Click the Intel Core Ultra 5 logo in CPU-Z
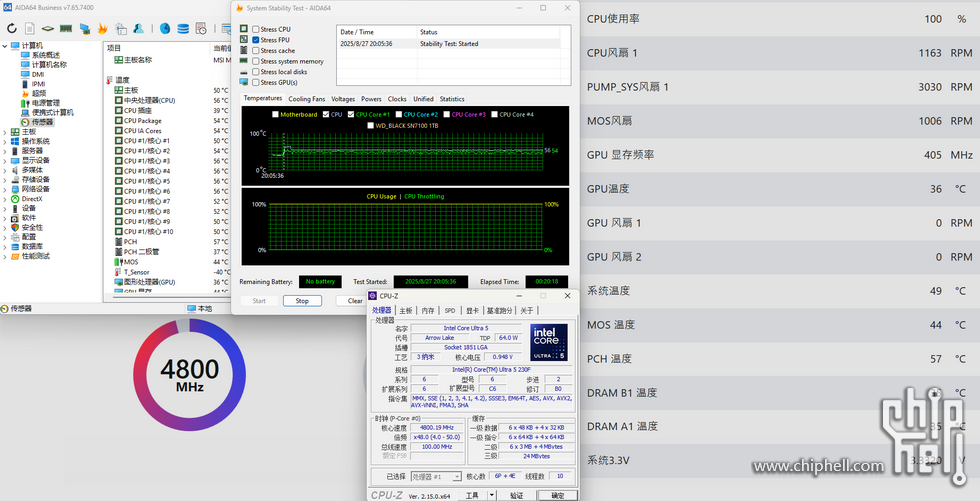This screenshot has width=980, height=501. tap(549, 342)
